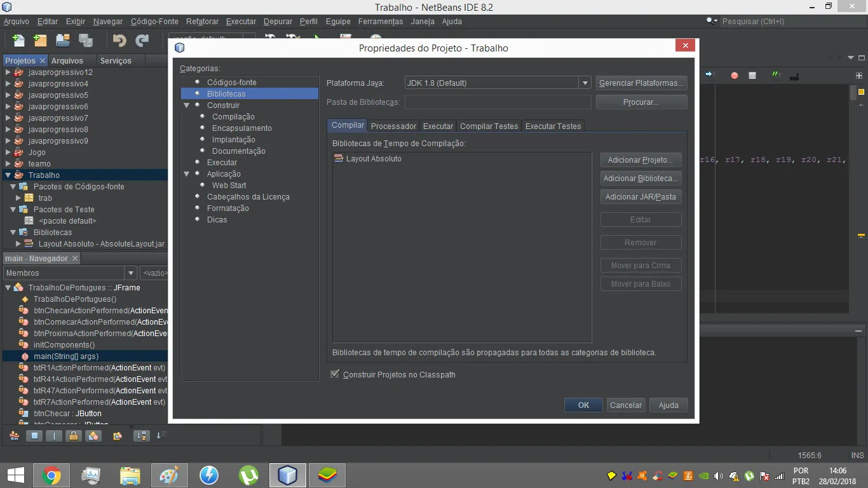Select Códigos-fonte category
This screenshot has width=868, height=488.
click(231, 82)
